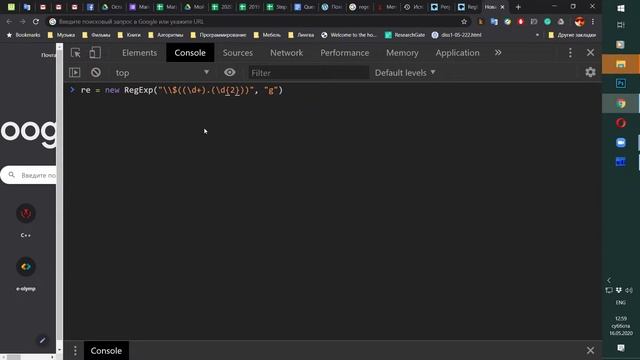This screenshot has height=360, width=640.
Task: Open the Chrome profile avatar
Action: click(x=579, y=22)
